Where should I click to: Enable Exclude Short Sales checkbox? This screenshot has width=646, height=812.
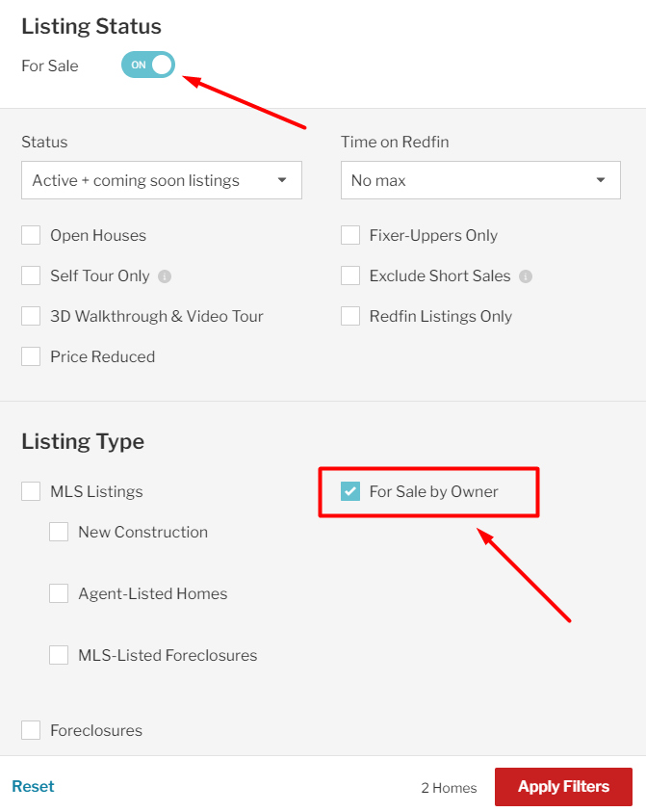coord(350,275)
